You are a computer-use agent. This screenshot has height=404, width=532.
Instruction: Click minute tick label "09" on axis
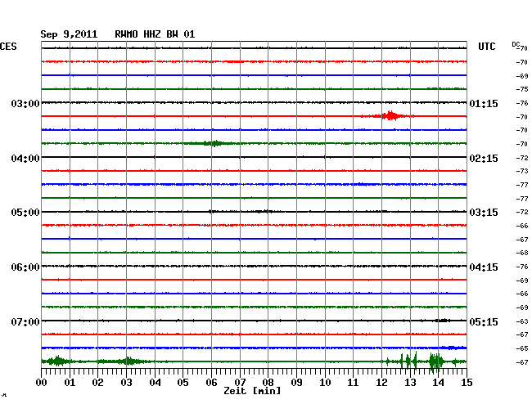(x=296, y=382)
